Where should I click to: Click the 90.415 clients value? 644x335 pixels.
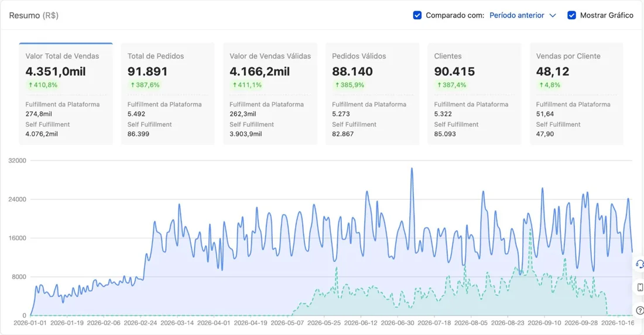(454, 71)
